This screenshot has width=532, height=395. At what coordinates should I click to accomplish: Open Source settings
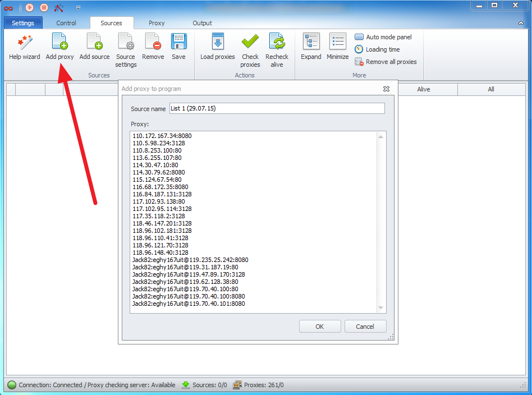pyautogui.click(x=126, y=50)
